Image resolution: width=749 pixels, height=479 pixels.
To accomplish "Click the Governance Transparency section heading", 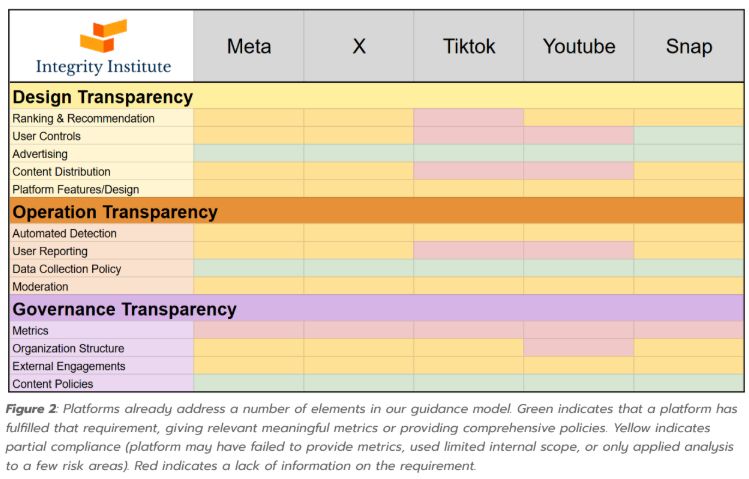I will pyautogui.click(x=124, y=309).
